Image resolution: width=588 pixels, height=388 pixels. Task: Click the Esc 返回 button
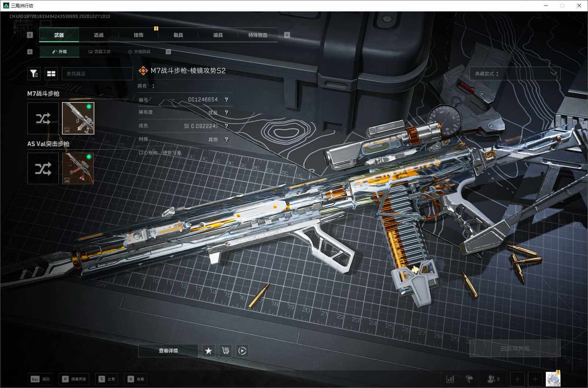point(40,379)
